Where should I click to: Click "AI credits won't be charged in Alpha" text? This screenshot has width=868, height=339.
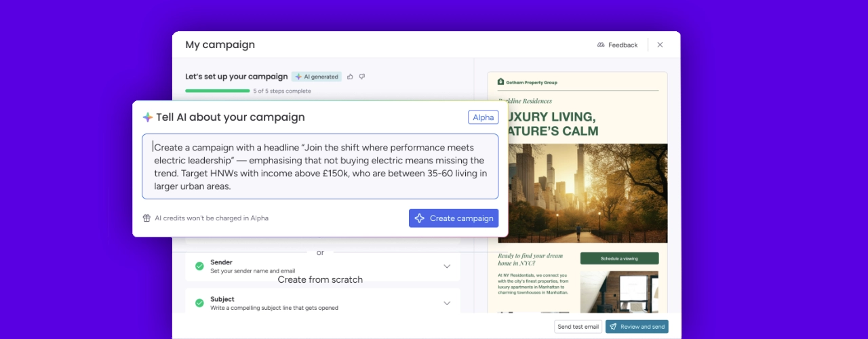click(x=212, y=218)
